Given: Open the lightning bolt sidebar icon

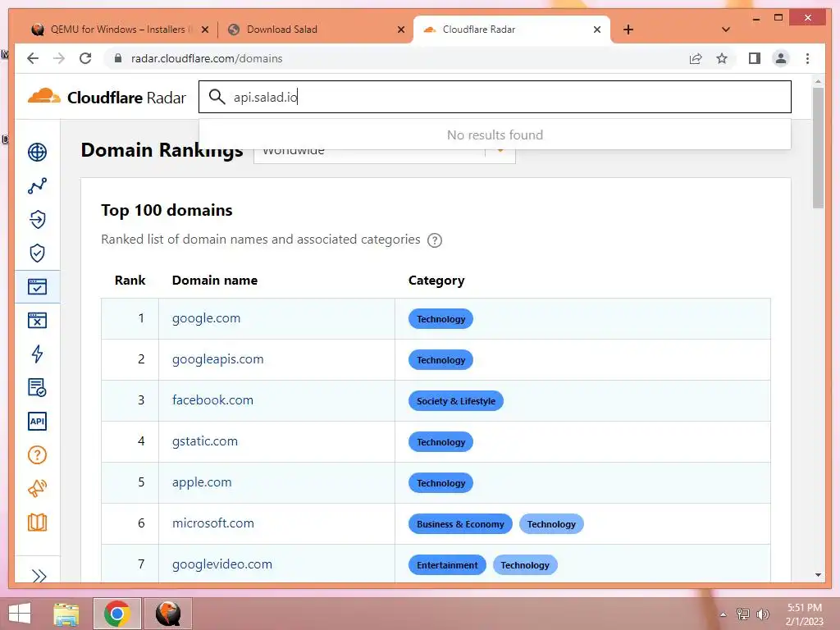Looking at the screenshot, I should point(37,354).
